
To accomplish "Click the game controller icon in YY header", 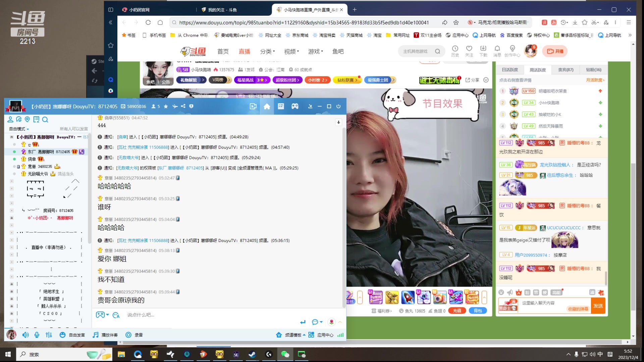I will coord(295,106).
